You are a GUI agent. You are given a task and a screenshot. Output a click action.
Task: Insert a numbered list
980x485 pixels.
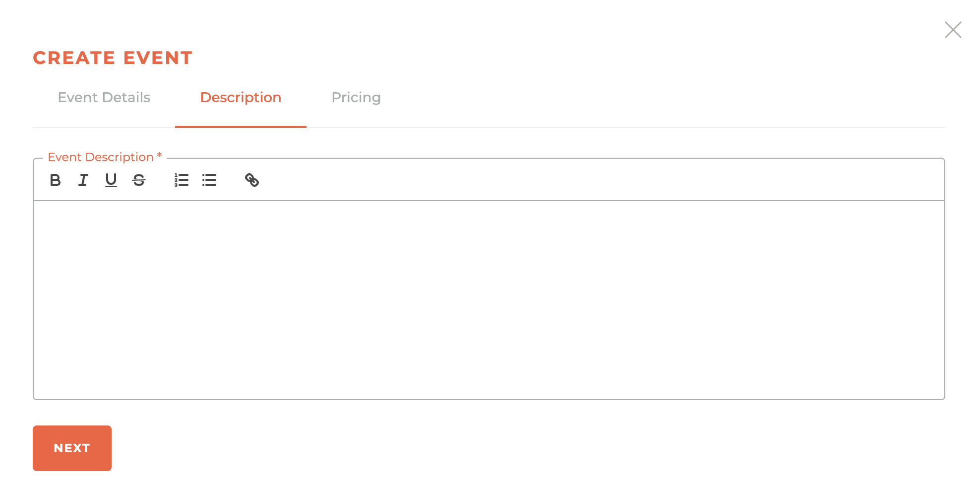pyautogui.click(x=182, y=180)
